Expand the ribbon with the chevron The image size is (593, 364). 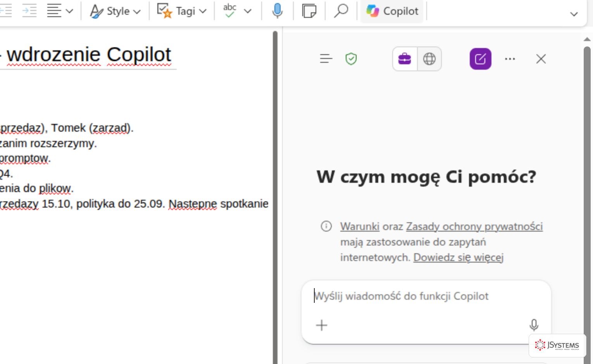tap(574, 14)
